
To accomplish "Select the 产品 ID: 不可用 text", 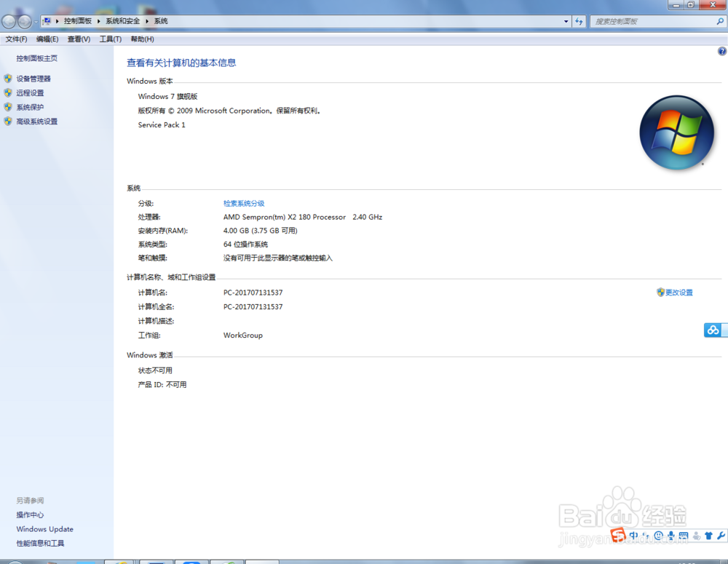I will click(162, 384).
